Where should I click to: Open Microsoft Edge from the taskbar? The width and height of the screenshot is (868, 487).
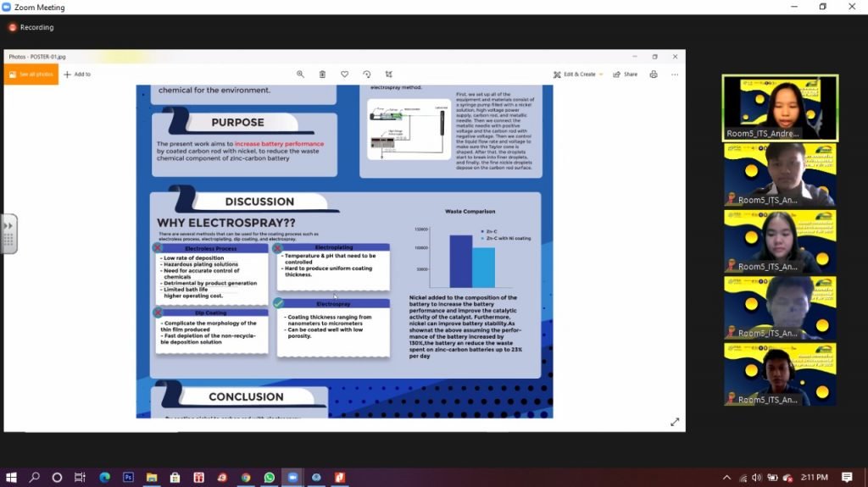[105, 478]
